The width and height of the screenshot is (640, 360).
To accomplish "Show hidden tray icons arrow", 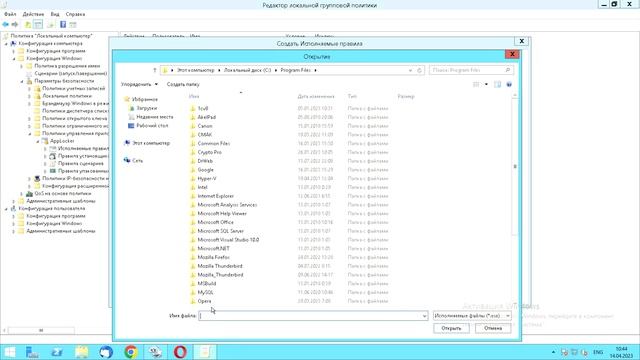I will point(553,352).
